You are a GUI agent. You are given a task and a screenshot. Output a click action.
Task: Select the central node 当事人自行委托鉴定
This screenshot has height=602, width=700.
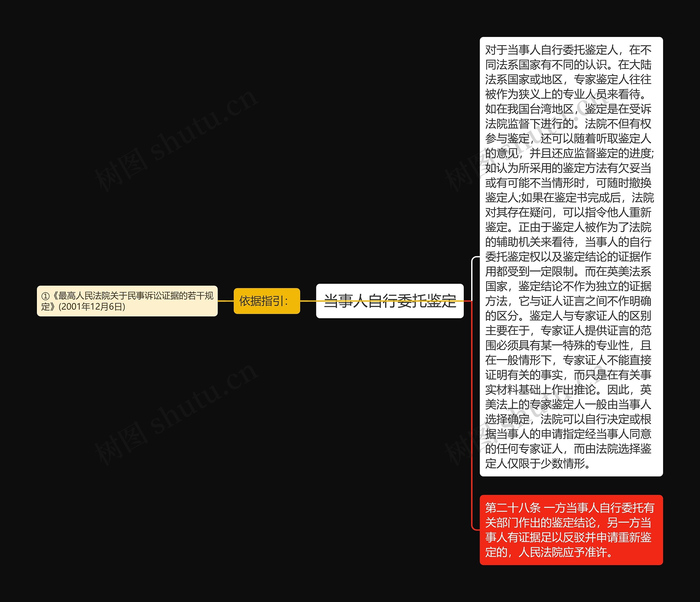(x=390, y=301)
